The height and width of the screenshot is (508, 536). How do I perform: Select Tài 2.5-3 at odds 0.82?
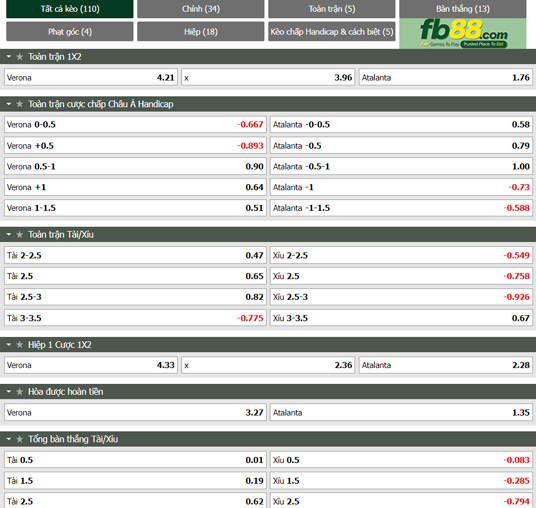(135, 297)
